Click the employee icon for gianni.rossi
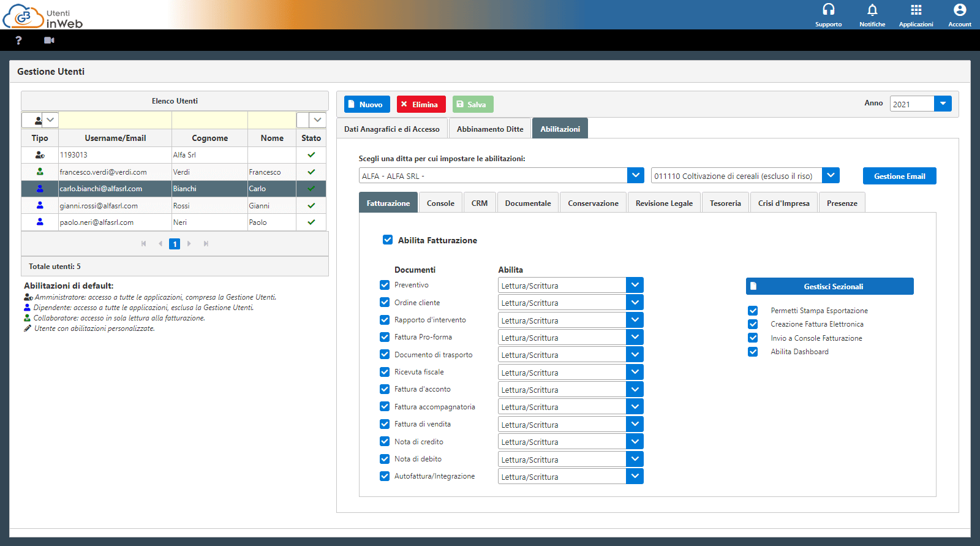 [x=40, y=205]
